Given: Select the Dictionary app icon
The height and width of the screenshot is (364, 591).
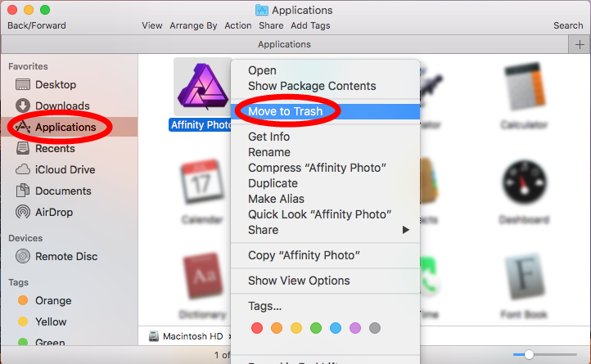Looking at the screenshot, I should 201,278.
